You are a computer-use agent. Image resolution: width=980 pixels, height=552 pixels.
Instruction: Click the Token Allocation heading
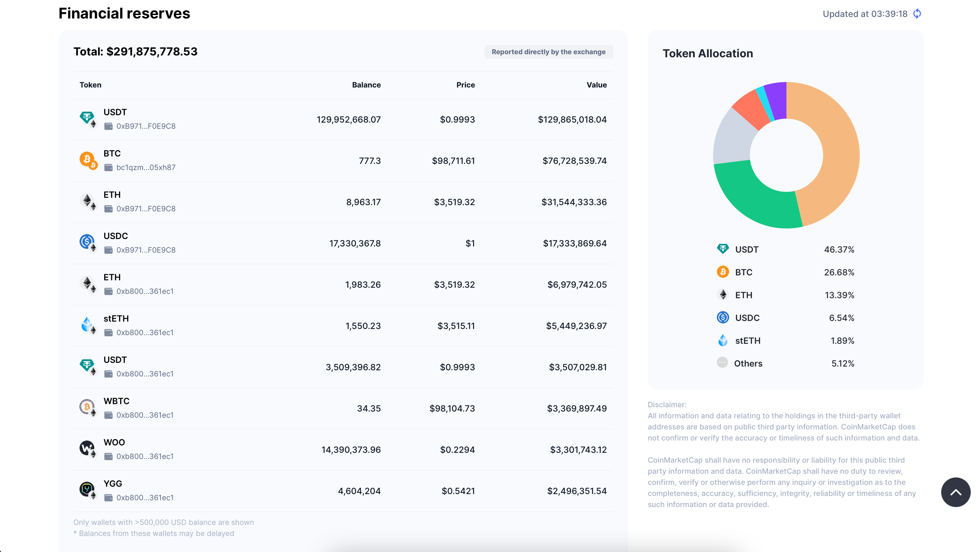[708, 53]
